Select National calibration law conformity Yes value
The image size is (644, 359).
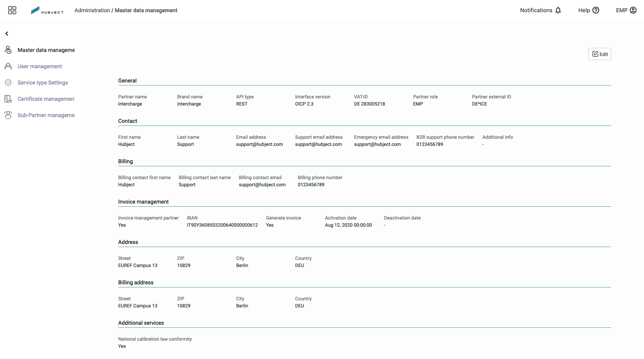tap(122, 346)
